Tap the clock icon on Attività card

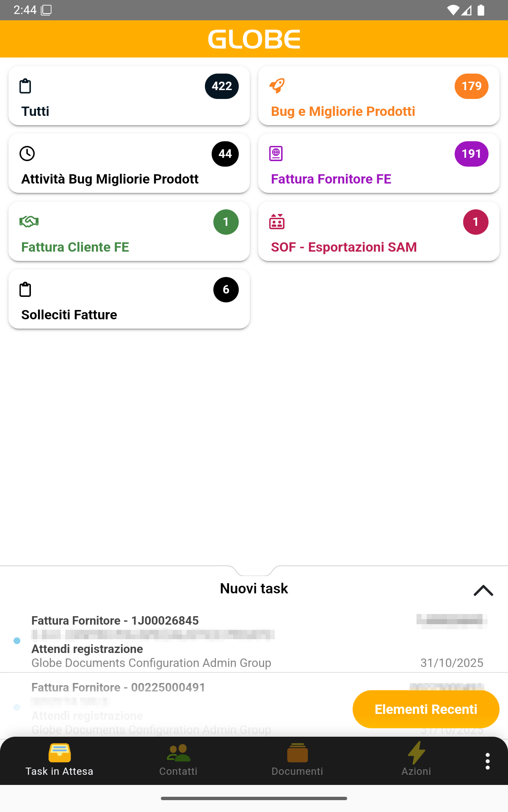27,154
